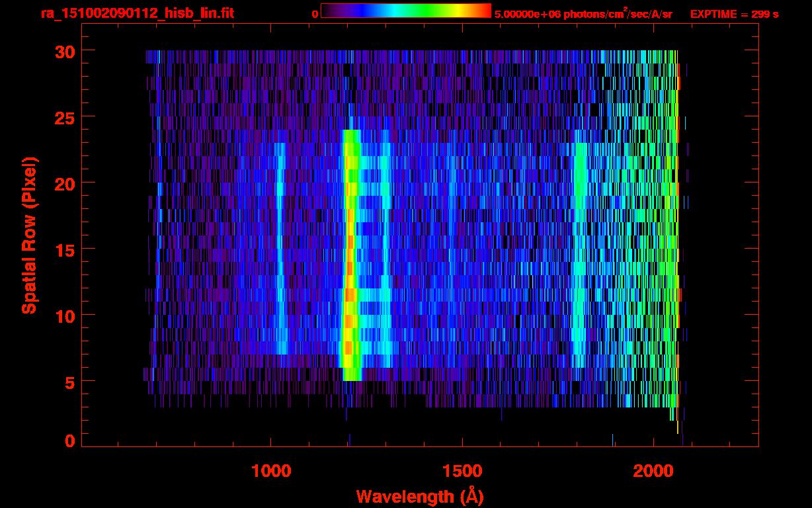Click the color bar minimum value 0

point(315,14)
